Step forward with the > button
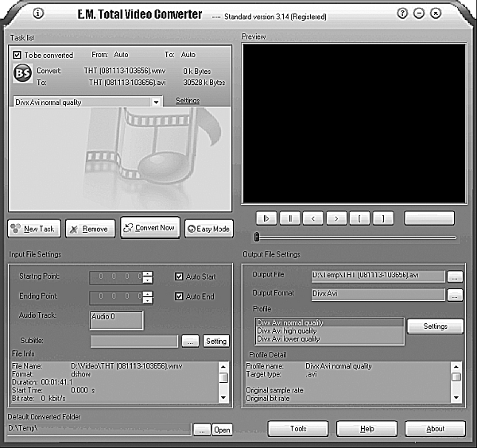Screen dimensions: 477x448 point(336,218)
